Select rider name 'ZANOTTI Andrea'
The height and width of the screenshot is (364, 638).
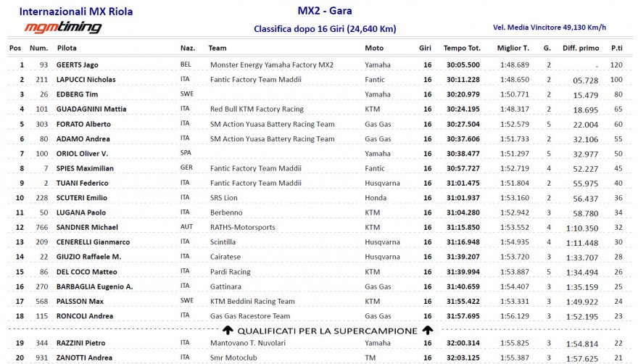tap(84, 358)
